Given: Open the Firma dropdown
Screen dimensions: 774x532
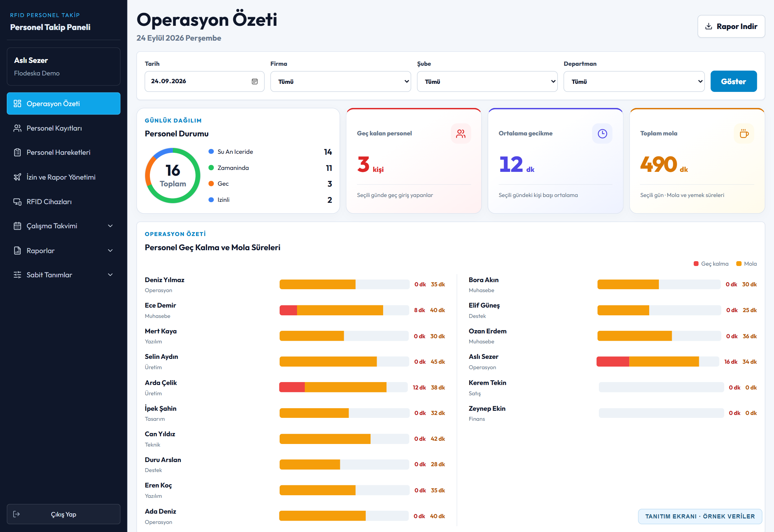Looking at the screenshot, I should tap(340, 81).
